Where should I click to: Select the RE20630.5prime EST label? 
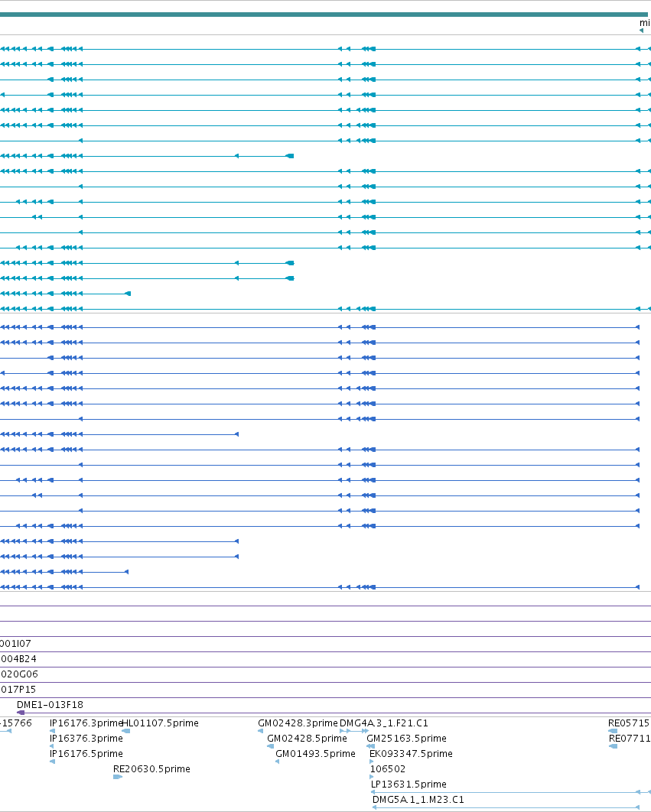(151, 769)
